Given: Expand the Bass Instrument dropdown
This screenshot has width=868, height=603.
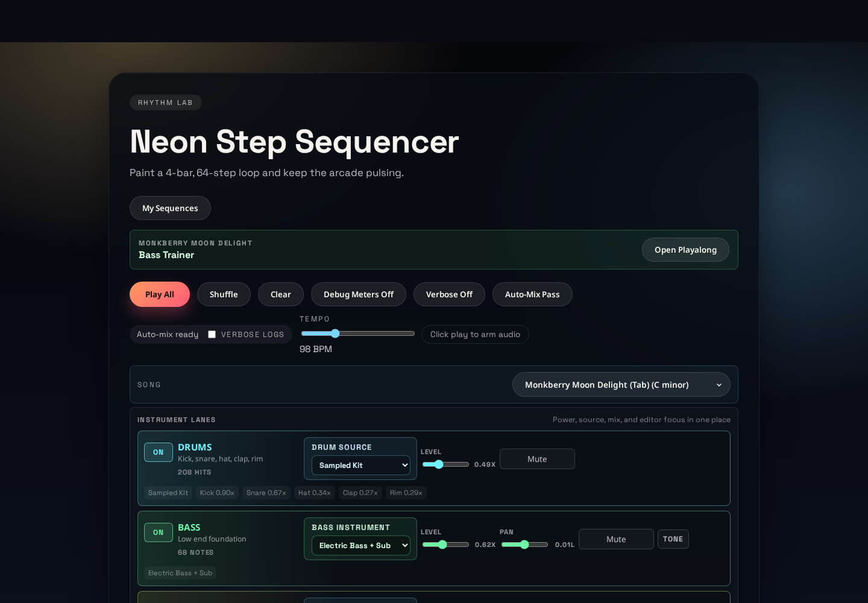Looking at the screenshot, I should 361,545.
